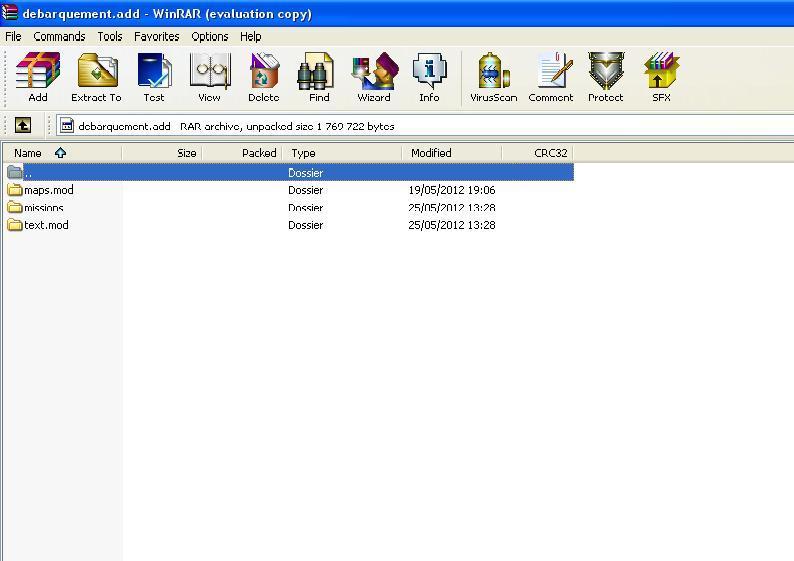This screenshot has height=561, width=794.
Task: Sort files by Modified column
Action: click(431, 153)
